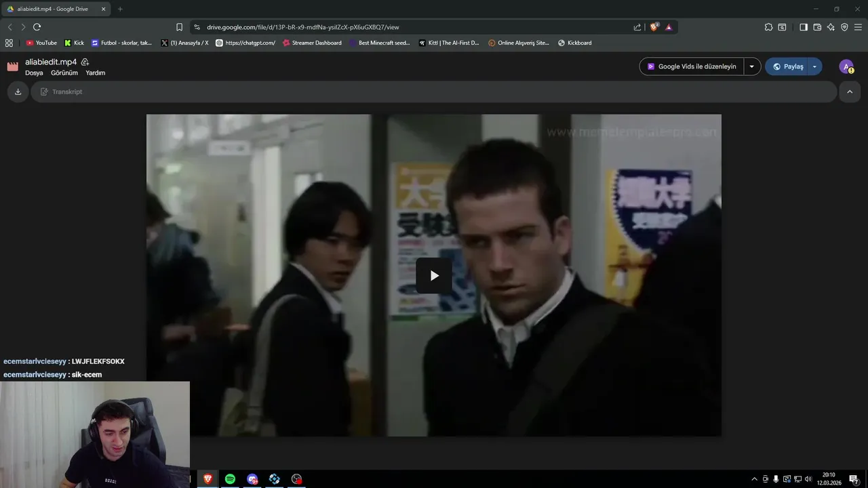The height and width of the screenshot is (488, 868).
Task: Open the Yardım menu
Action: (96, 73)
